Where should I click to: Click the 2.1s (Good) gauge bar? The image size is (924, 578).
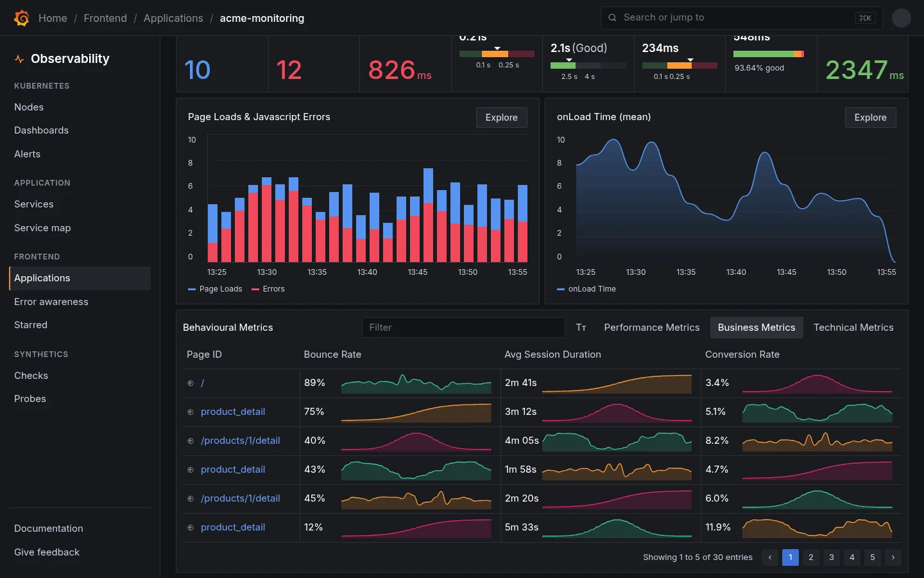click(588, 66)
